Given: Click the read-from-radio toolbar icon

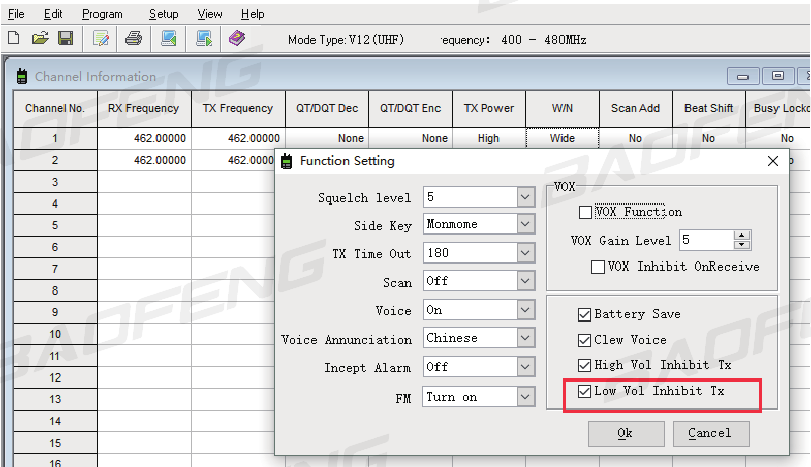Looking at the screenshot, I should point(169,38).
